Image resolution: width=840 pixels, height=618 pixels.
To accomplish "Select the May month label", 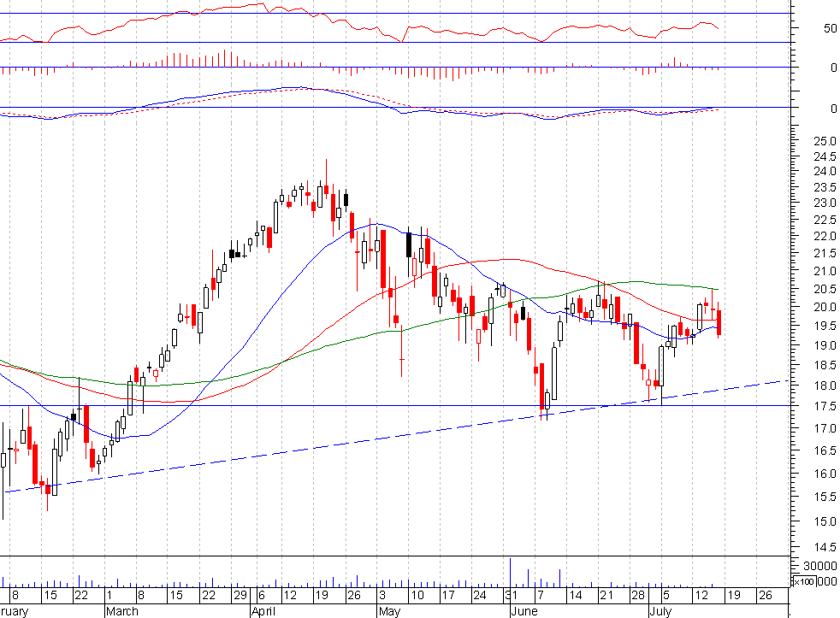I will click(389, 611).
